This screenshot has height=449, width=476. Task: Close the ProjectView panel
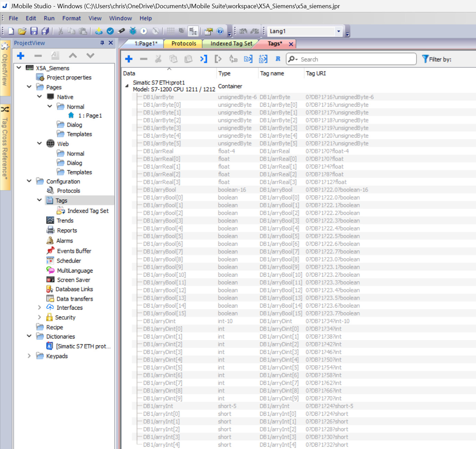tap(111, 43)
